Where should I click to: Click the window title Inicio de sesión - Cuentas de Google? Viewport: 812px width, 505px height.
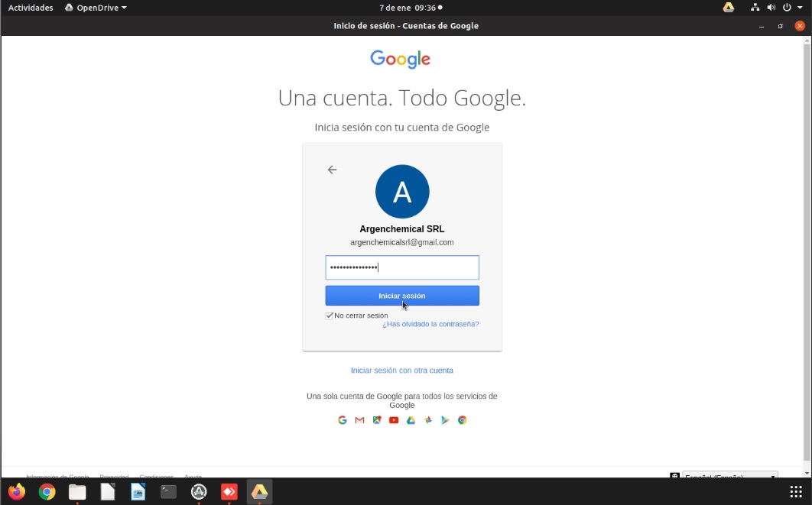point(406,26)
